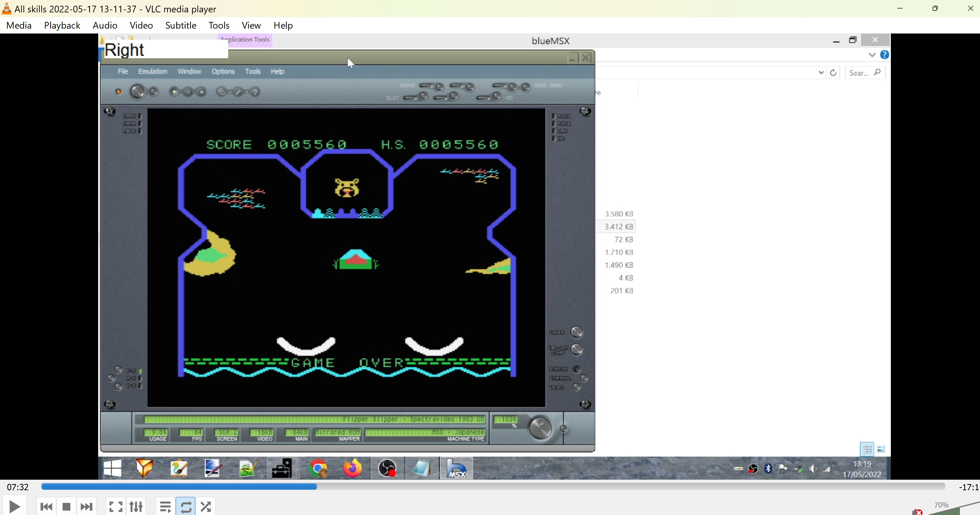This screenshot has width=980, height=515.
Task: Toggle loop repeat mode
Action: (x=186, y=506)
